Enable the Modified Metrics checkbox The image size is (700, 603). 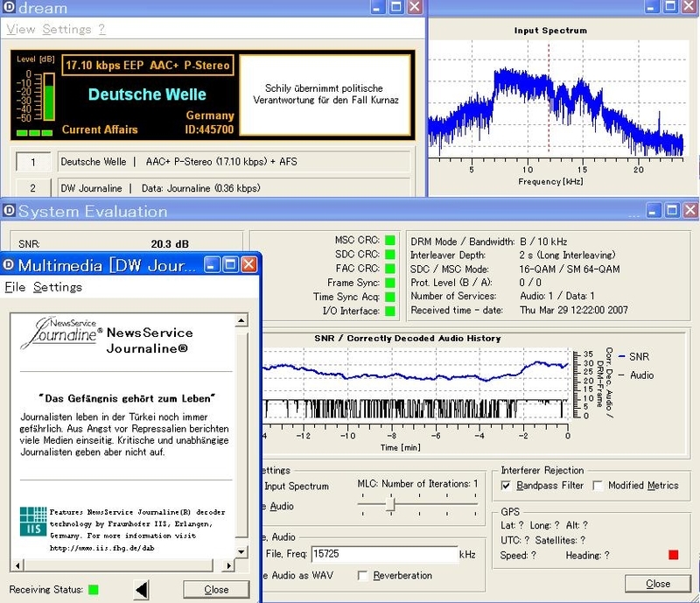coord(598,486)
